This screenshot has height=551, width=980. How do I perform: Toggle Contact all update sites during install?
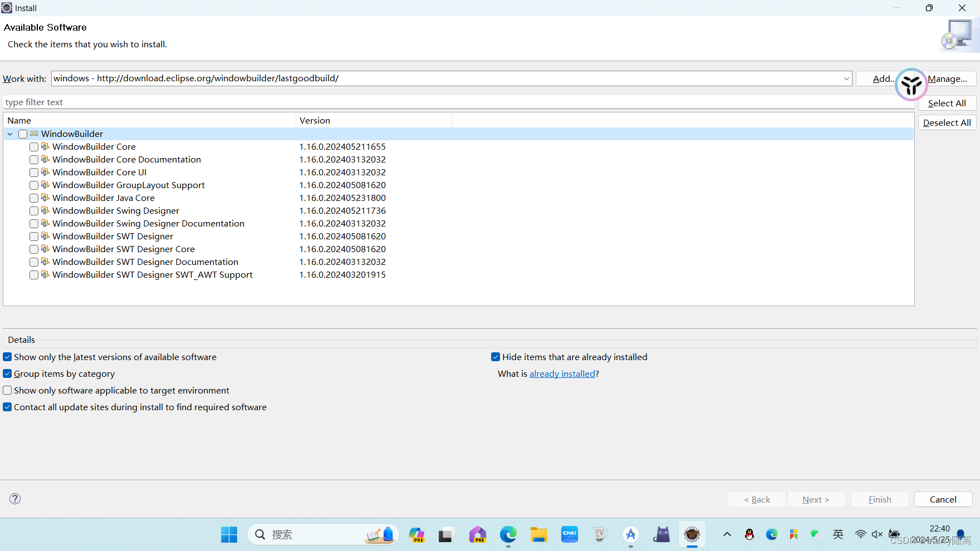tap(7, 407)
